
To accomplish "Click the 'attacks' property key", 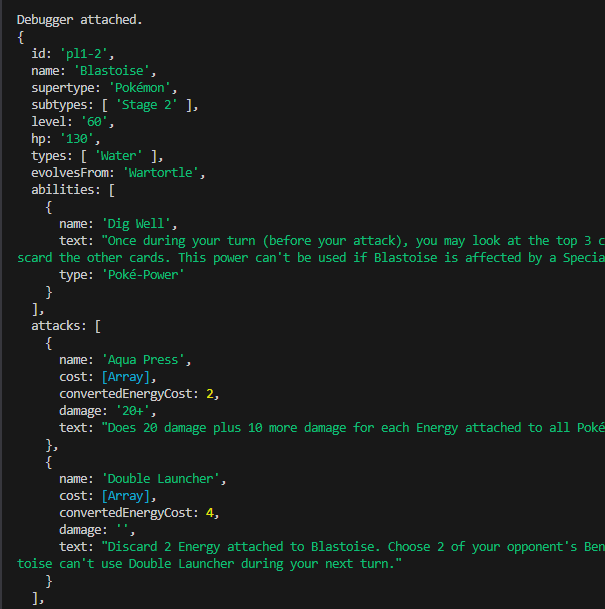I will (58, 325).
